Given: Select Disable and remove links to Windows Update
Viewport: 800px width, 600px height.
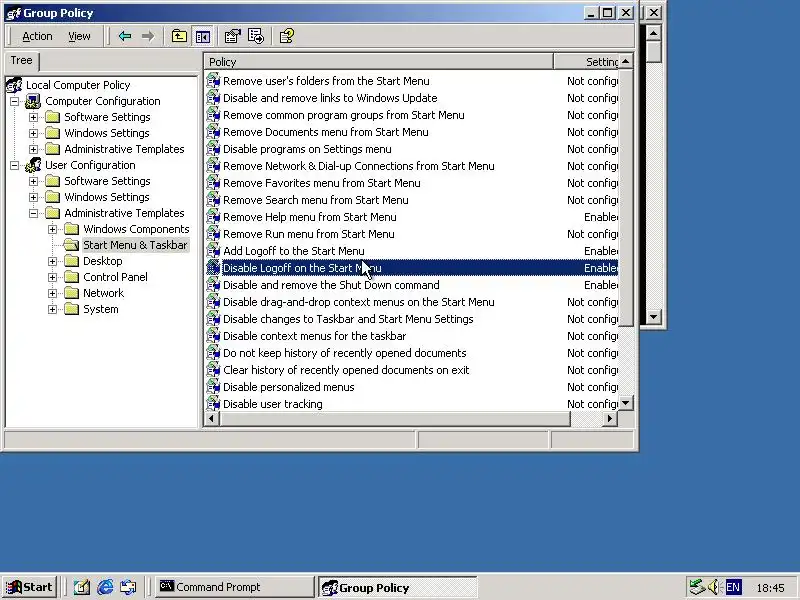Looking at the screenshot, I should [x=330, y=98].
